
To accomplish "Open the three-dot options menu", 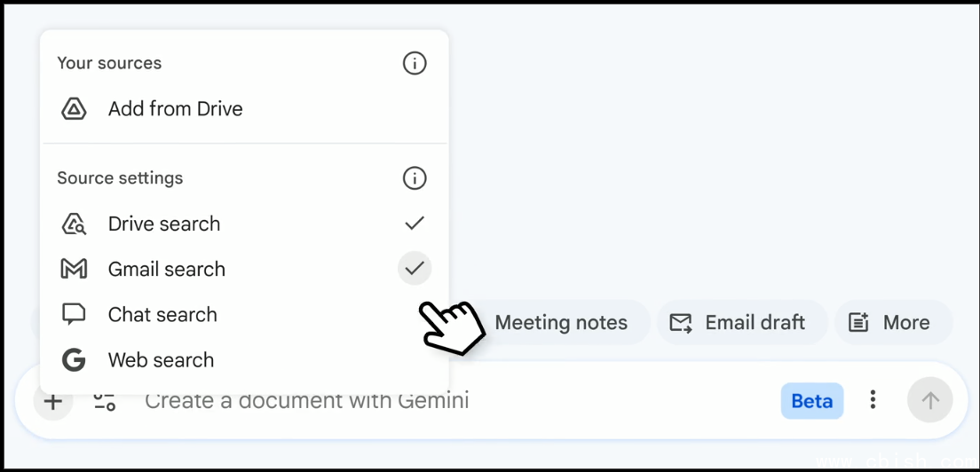I will [873, 400].
